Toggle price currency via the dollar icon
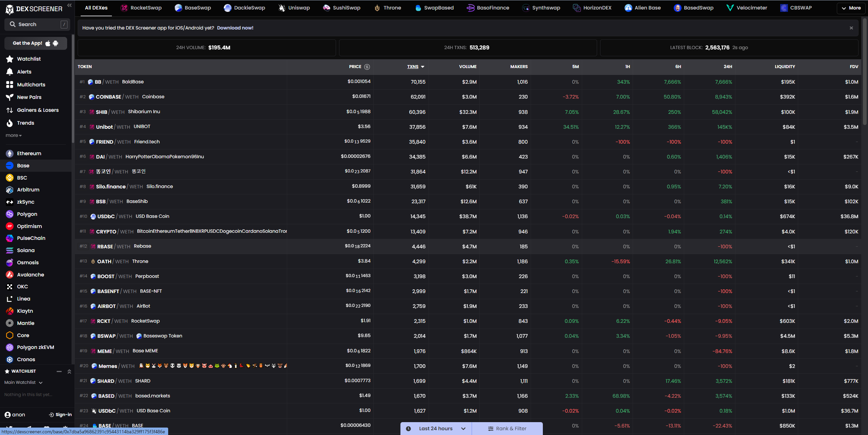Image resolution: width=868 pixels, height=435 pixels. point(367,67)
